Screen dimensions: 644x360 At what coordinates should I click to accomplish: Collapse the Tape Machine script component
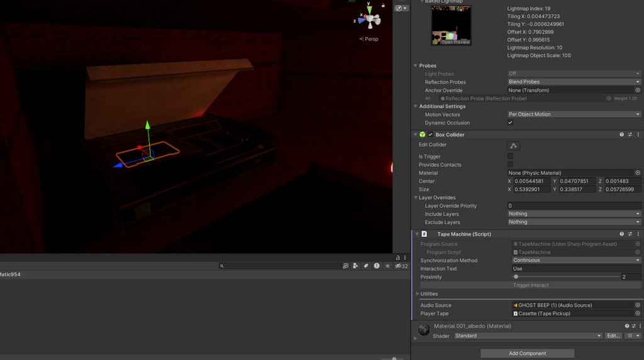click(417, 234)
